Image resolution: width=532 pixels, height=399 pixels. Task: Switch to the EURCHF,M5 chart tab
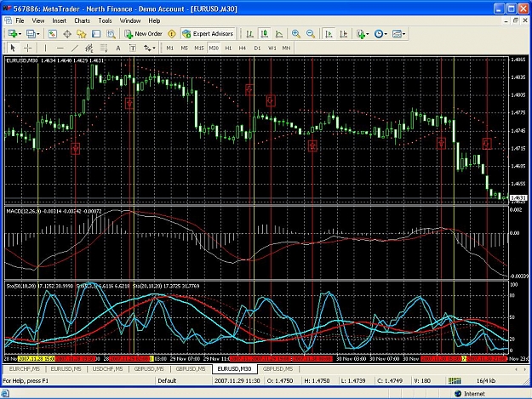[25, 369]
